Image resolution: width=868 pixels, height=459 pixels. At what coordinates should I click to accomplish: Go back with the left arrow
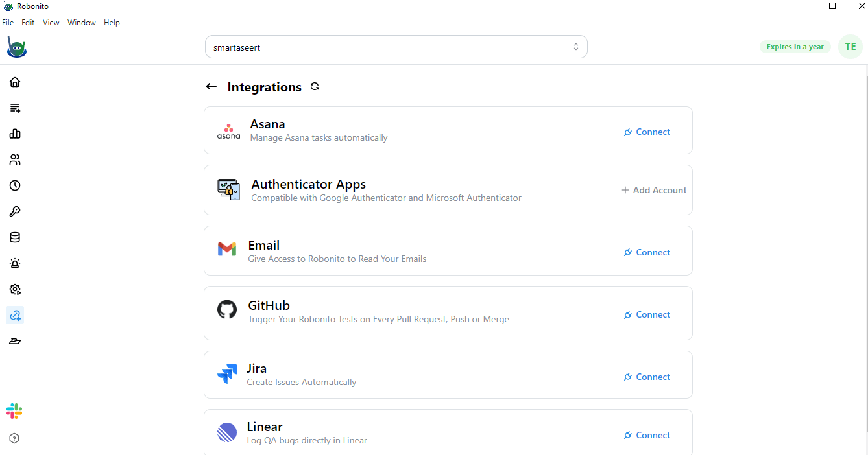211,87
